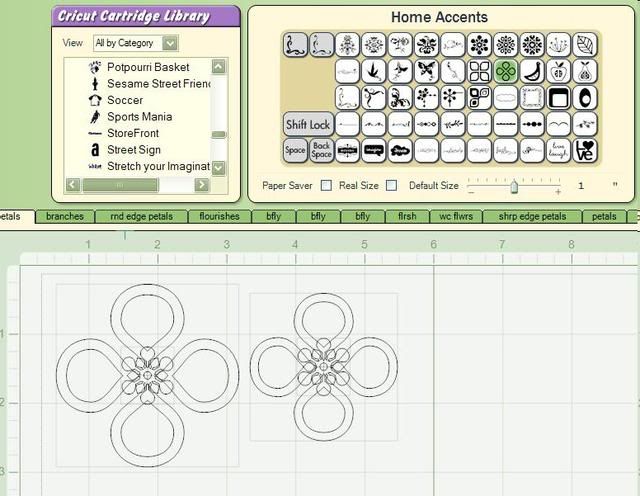Select the banana shape key
The image size is (640, 496).
click(x=532, y=71)
